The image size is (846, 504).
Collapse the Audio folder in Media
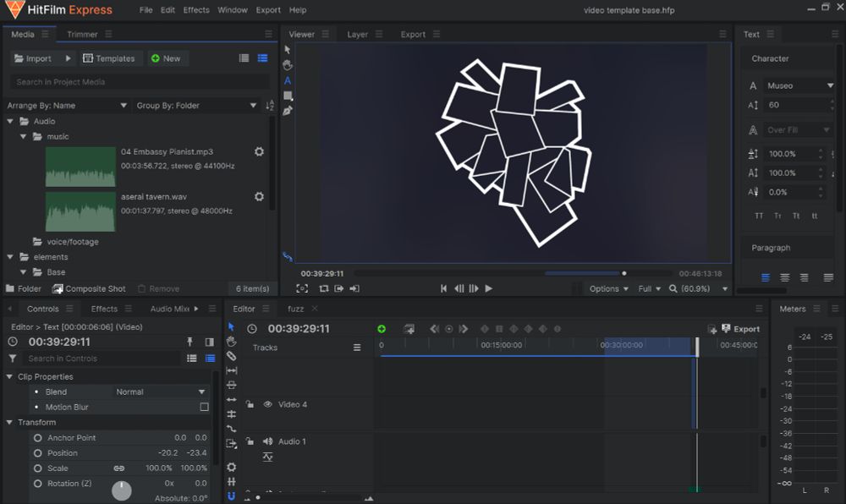click(11, 121)
